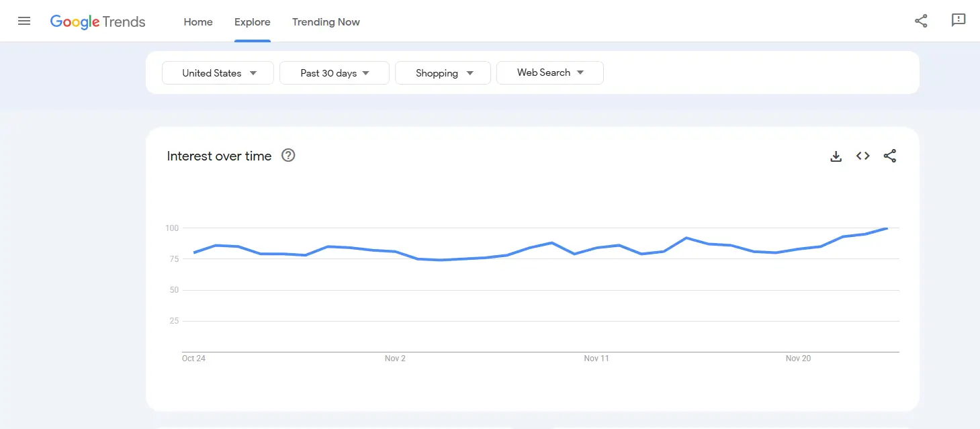The width and height of the screenshot is (980, 429).
Task: Click the Nov 20 axis label
Action: 798,359
